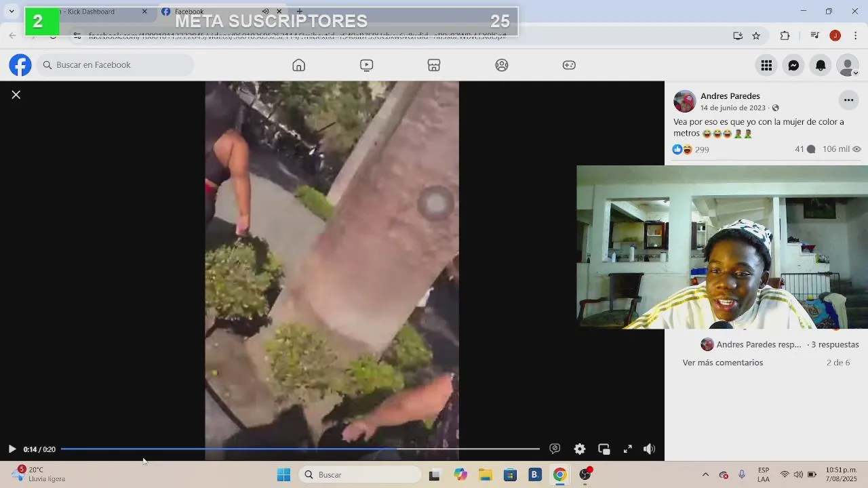Open Chrome three-dot menu

click(x=856, y=36)
